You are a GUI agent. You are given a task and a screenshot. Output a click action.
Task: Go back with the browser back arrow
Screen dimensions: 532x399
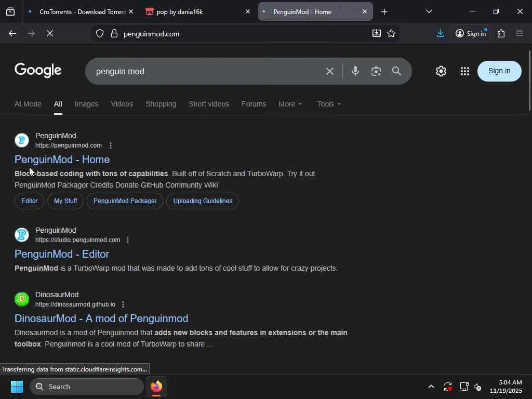12,33
